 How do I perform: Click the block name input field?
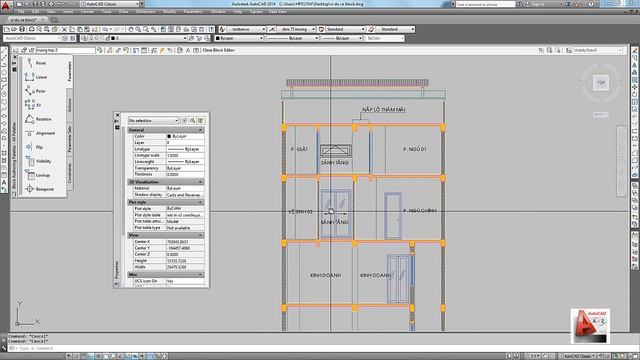tap(66, 50)
